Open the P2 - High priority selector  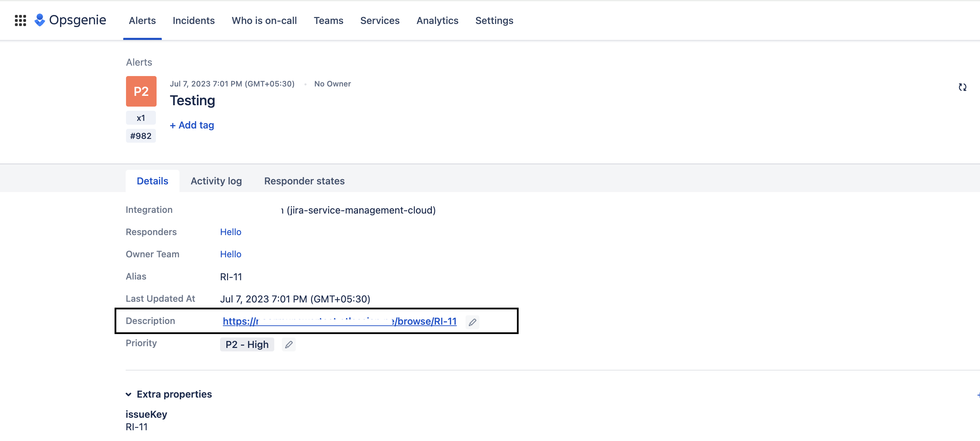pyautogui.click(x=247, y=344)
